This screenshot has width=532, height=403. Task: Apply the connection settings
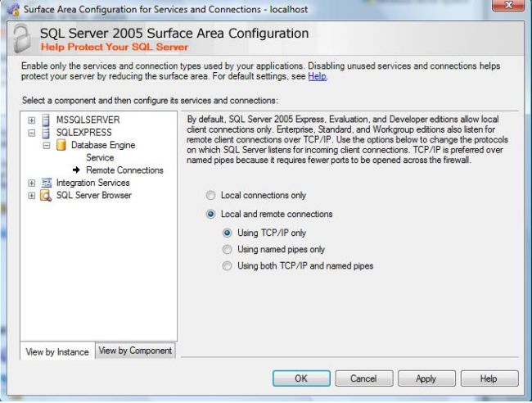pyautogui.click(x=426, y=378)
